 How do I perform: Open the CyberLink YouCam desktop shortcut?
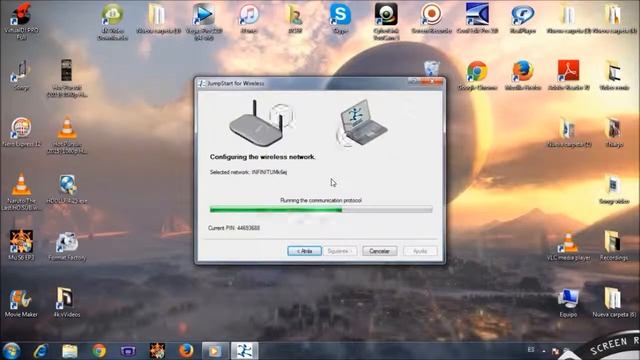coord(386,21)
